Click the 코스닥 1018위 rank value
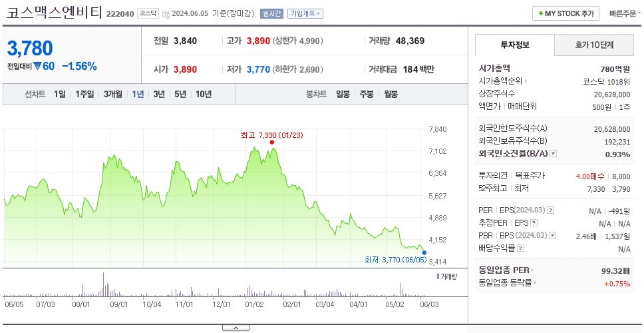 [607, 82]
